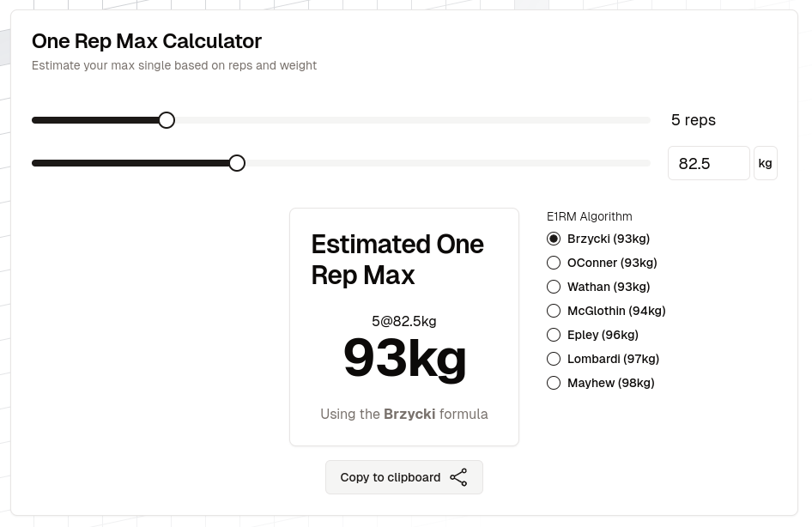
Task: Click the Copy to clipboard button
Action: (404, 477)
